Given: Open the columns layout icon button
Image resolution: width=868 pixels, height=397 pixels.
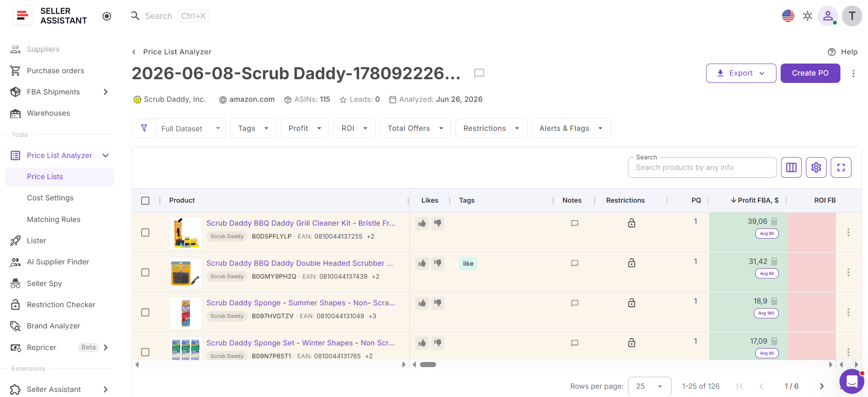Looking at the screenshot, I should pos(791,168).
